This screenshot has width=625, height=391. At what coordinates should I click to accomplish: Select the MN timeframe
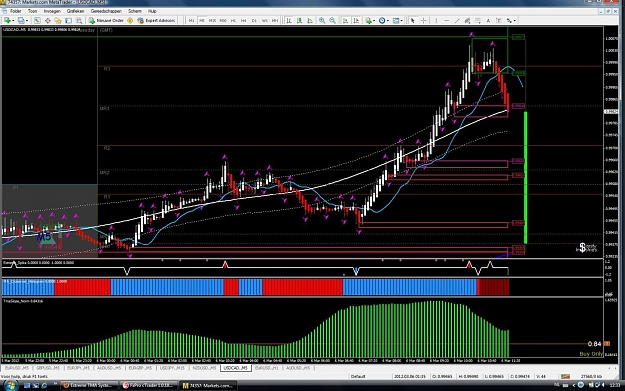275,20
